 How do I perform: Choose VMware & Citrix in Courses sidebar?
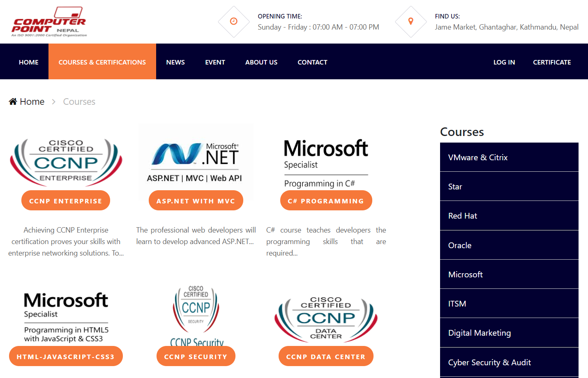pyautogui.click(x=478, y=157)
